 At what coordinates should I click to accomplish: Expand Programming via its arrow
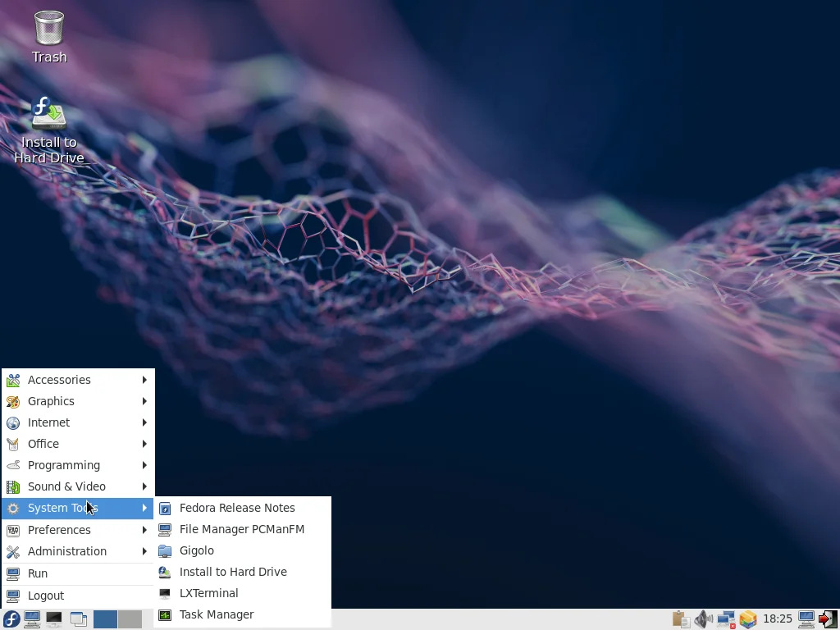(x=144, y=466)
